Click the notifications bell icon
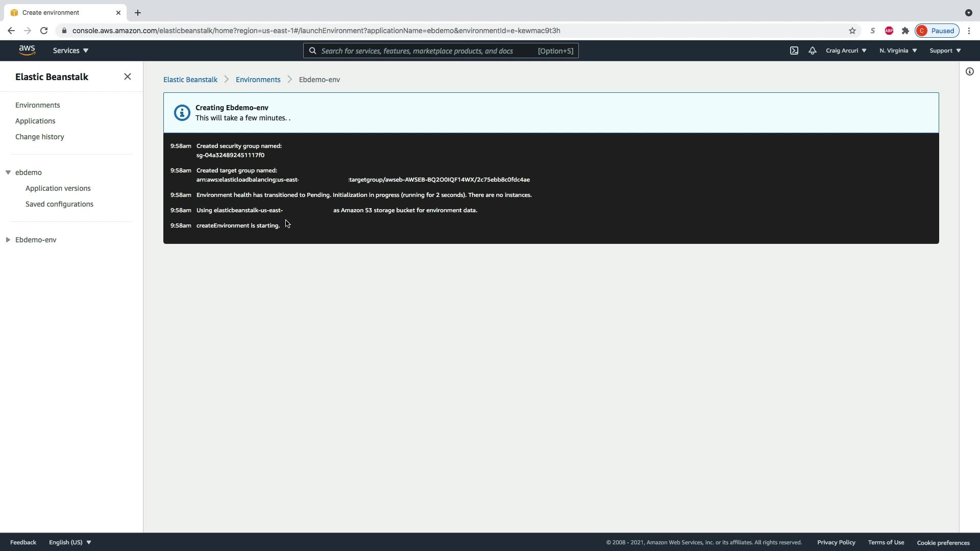Viewport: 980px width, 551px height. point(812,51)
